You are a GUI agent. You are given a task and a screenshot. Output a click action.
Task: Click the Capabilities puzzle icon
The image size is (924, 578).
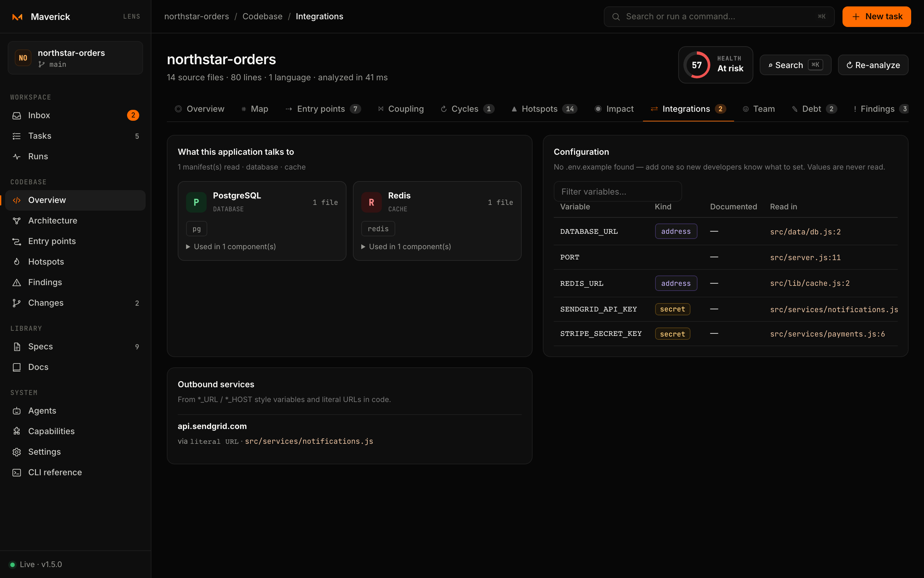point(17,432)
